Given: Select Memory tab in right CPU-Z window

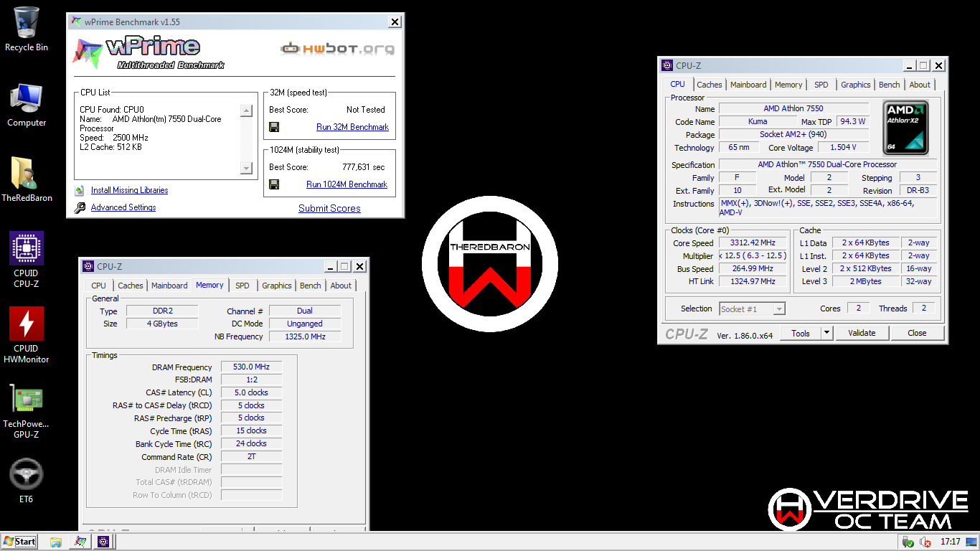Looking at the screenshot, I should coord(788,85).
